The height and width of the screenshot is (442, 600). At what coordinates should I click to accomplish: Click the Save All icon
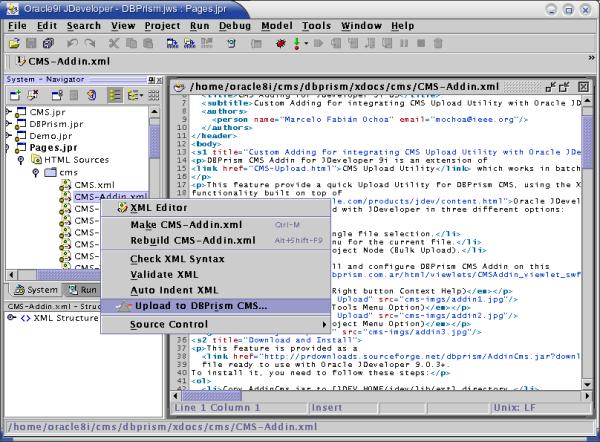pos(48,43)
